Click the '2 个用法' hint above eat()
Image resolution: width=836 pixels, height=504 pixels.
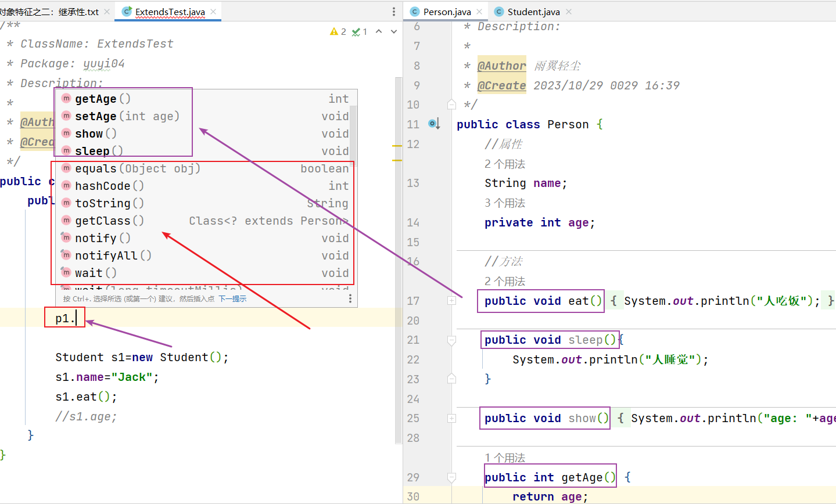[x=505, y=281]
